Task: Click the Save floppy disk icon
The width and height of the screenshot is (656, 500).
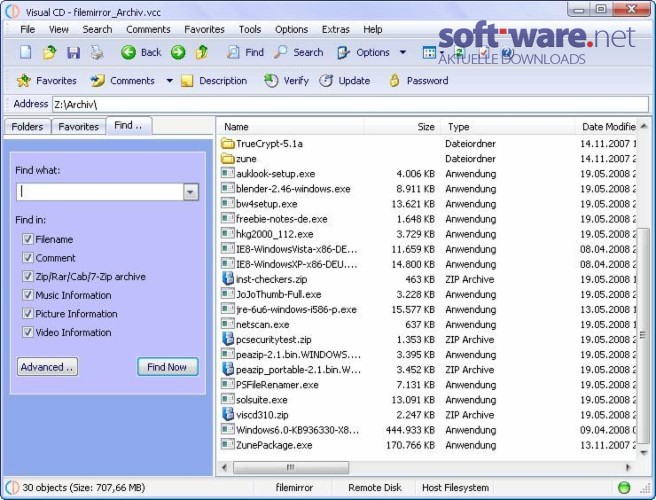Action: tap(73, 52)
